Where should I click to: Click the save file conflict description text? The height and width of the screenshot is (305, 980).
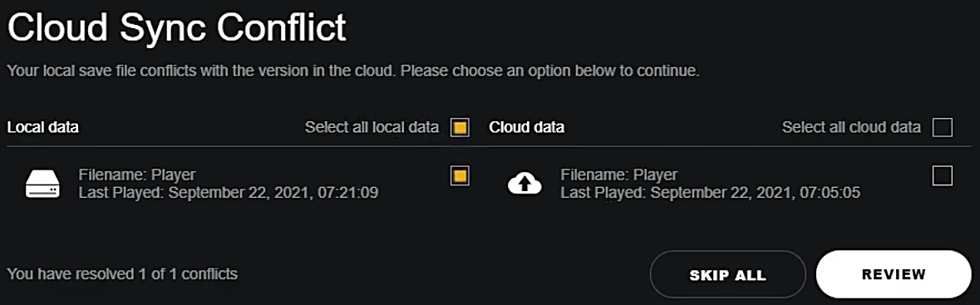(x=352, y=71)
